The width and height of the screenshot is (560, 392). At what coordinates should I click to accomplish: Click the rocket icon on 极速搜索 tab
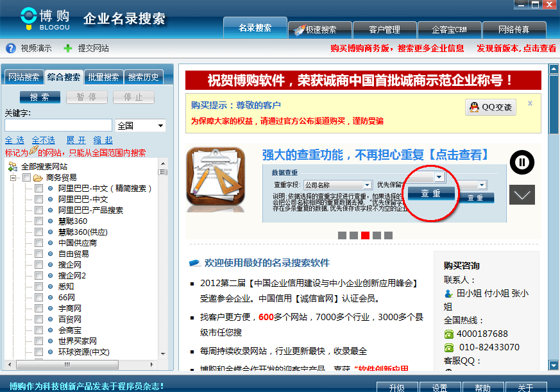pyautogui.click(x=298, y=30)
